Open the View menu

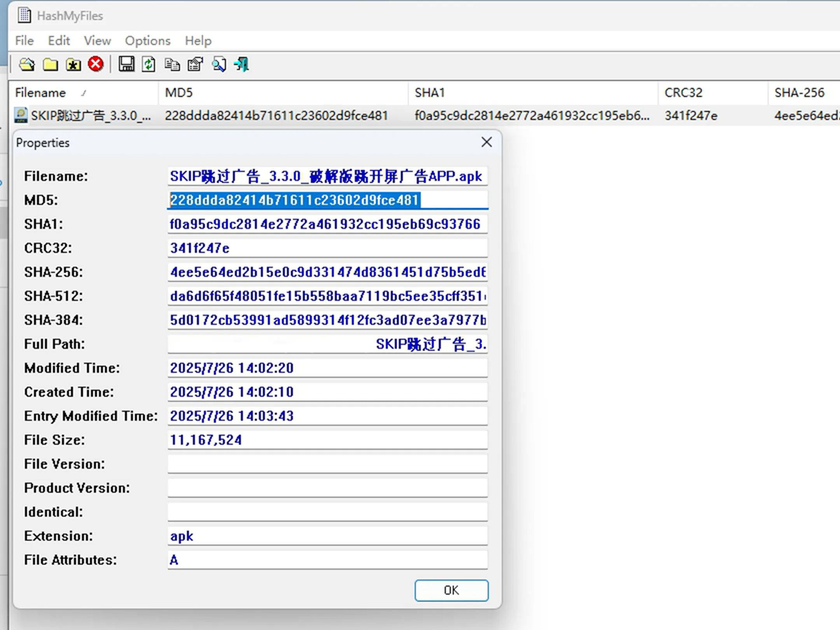(x=97, y=40)
